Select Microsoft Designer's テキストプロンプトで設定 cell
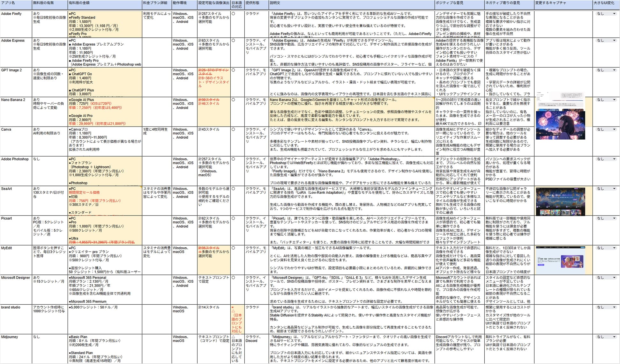This screenshot has height=364, width=620. 214,289
